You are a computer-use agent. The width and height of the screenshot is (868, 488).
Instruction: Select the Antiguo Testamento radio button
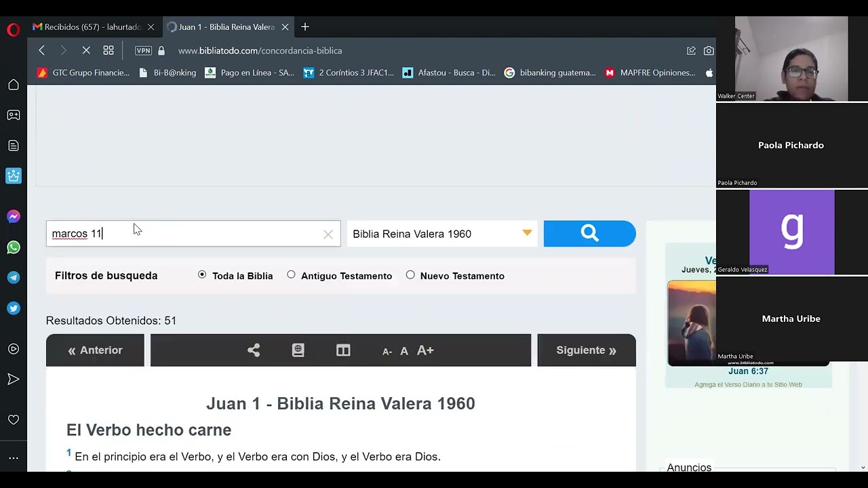pos(291,274)
